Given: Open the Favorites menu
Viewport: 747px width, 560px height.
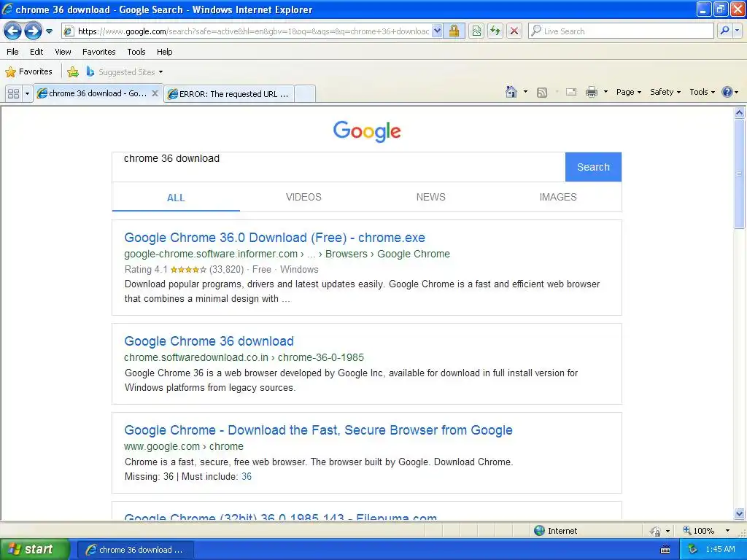Looking at the screenshot, I should [99, 52].
